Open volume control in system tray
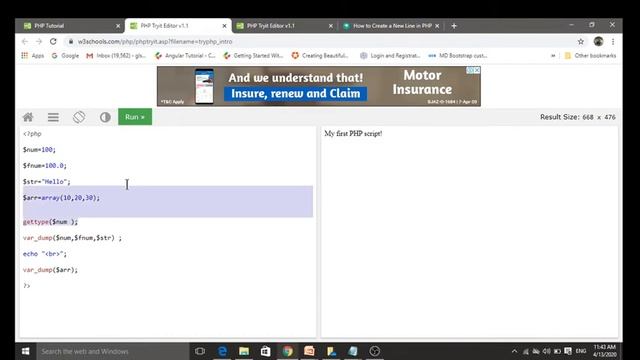 click(x=547, y=351)
